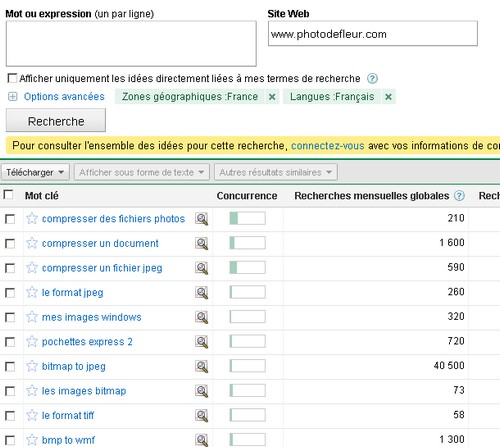Click the Recherche button
500x447 pixels.
click(56, 120)
